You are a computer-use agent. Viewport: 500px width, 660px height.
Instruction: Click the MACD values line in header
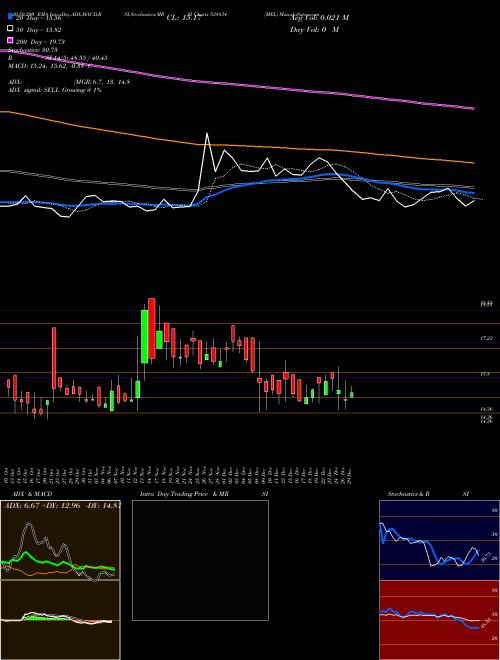(50, 66)
